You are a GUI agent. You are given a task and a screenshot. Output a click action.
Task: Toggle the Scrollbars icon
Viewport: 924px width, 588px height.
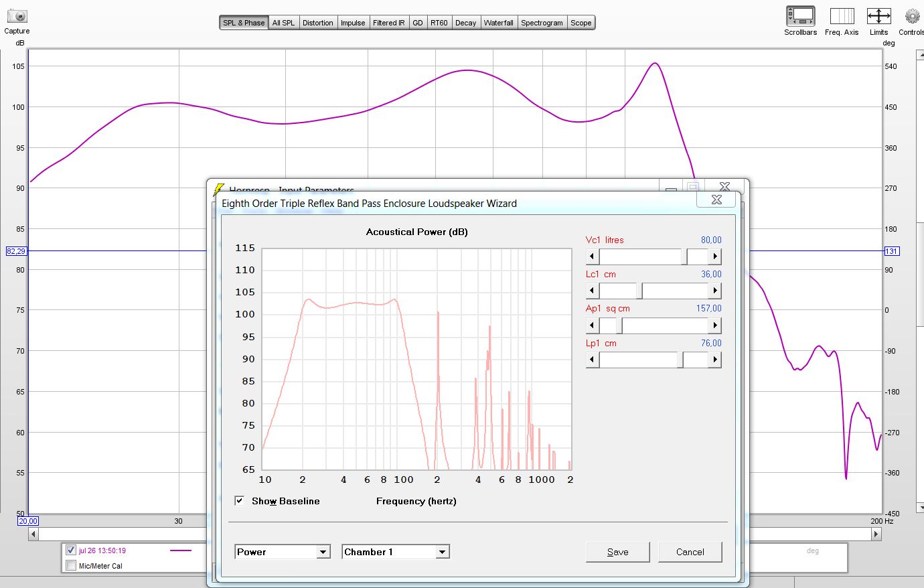click(801, 16)
